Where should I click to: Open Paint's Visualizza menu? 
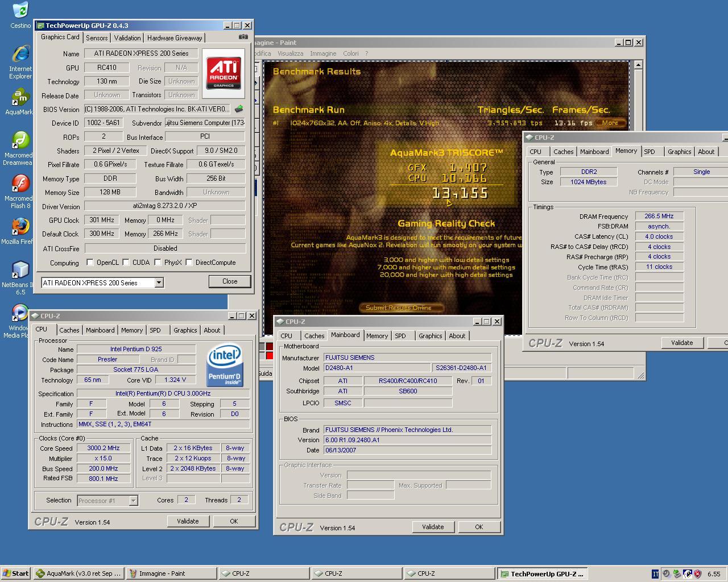[290, 53]
